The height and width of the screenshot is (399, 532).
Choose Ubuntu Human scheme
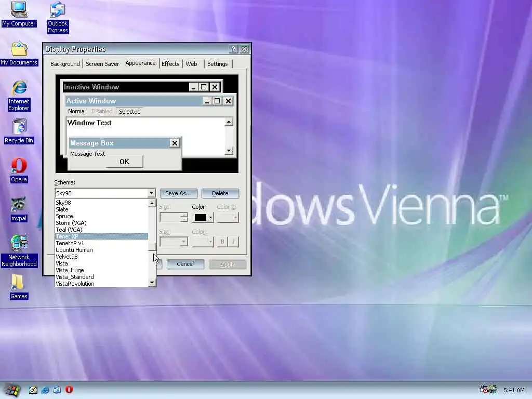click(x=101, y=250)
